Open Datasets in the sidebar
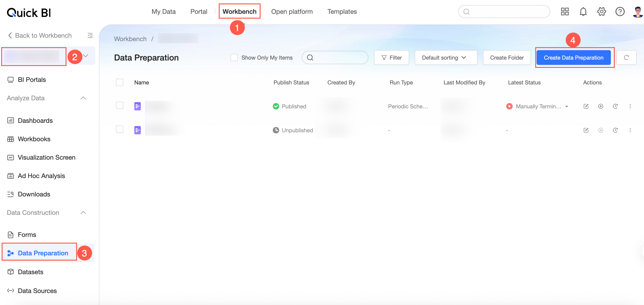Viewport: 644px width, 305px height. 31,272
